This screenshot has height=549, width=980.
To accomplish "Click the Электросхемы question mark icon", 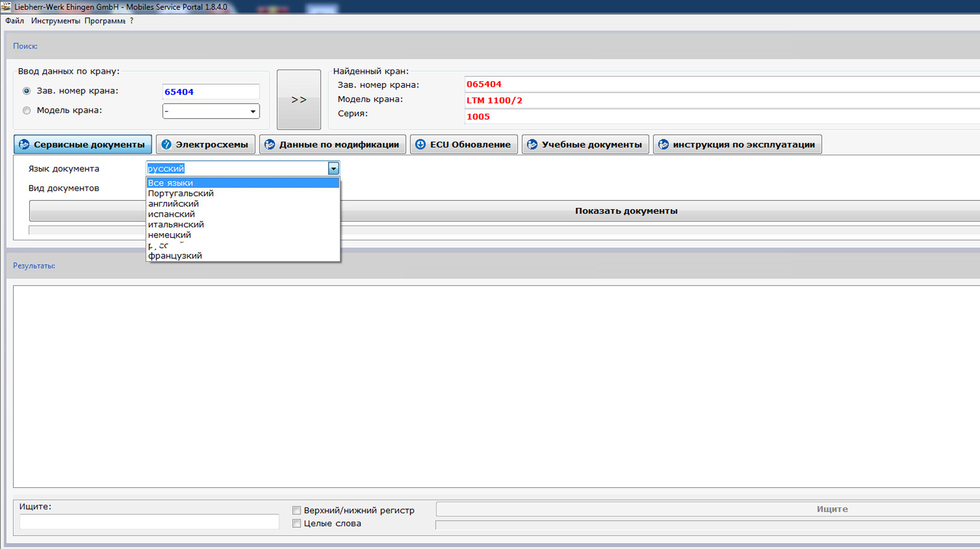I will 167,145.
